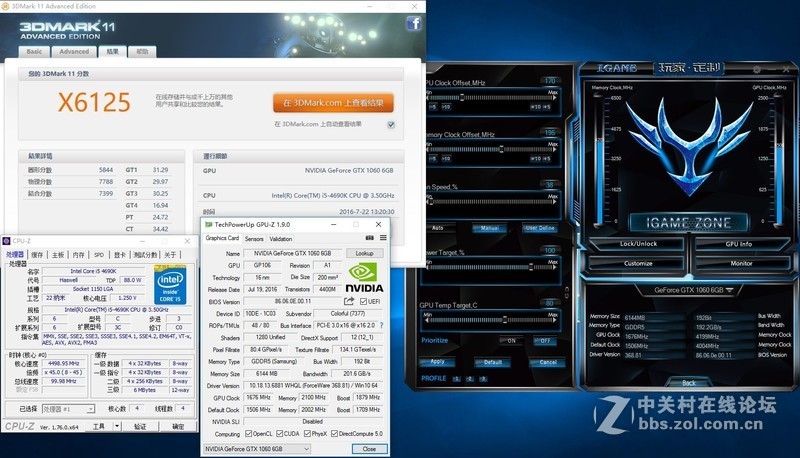Turn Prioritize OFF in iGame
Image resolution: width=800 pixels, height=458 pixels.
tap(545, 341)
